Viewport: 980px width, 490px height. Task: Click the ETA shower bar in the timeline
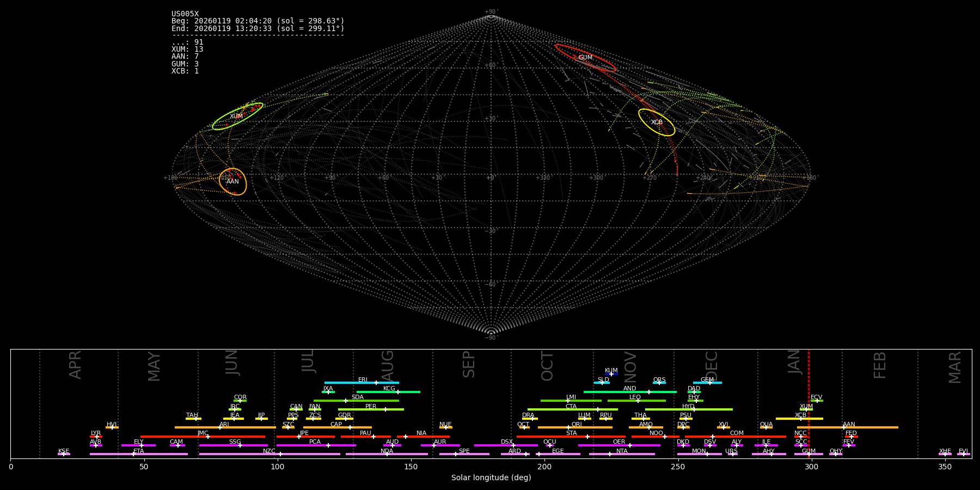[x=138, y=454]
